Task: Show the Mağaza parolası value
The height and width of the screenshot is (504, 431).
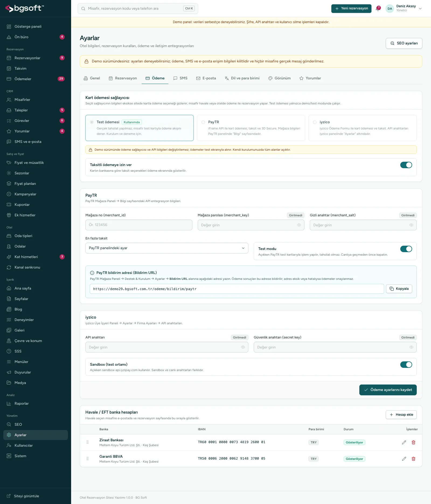Action: [299, 225]
